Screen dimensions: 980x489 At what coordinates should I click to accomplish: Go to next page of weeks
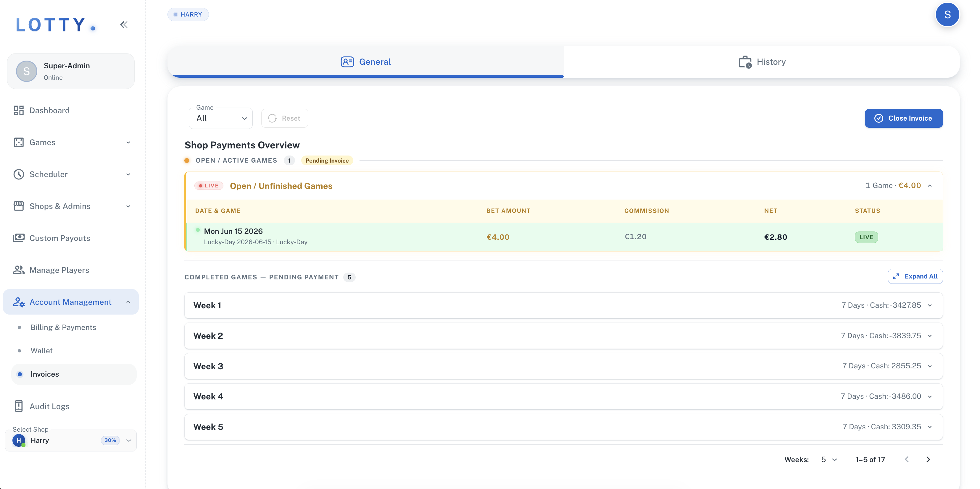click(928, 459)
